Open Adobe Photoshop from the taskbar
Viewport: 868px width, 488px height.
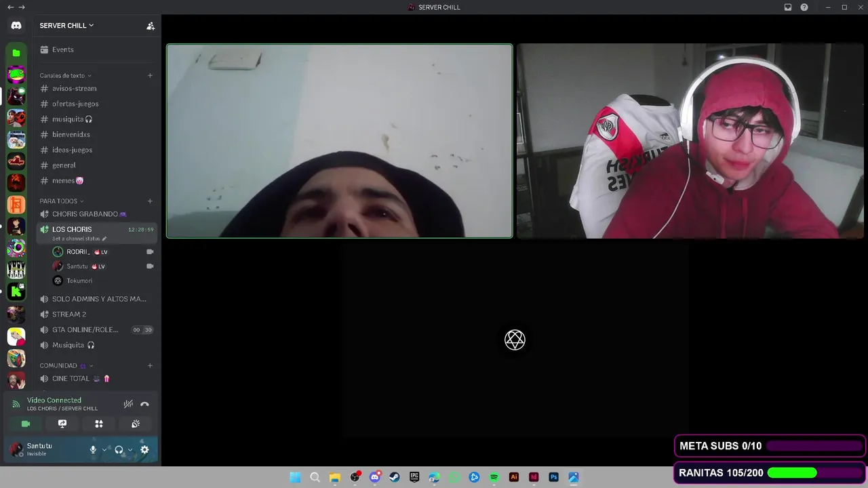pos(553,477)
